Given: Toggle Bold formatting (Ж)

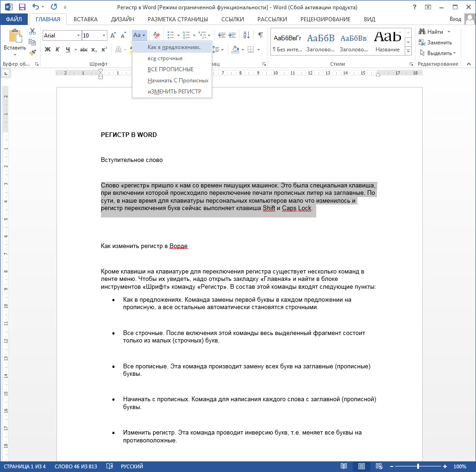Looking at the screenshot, I should (x=47, y=50).
